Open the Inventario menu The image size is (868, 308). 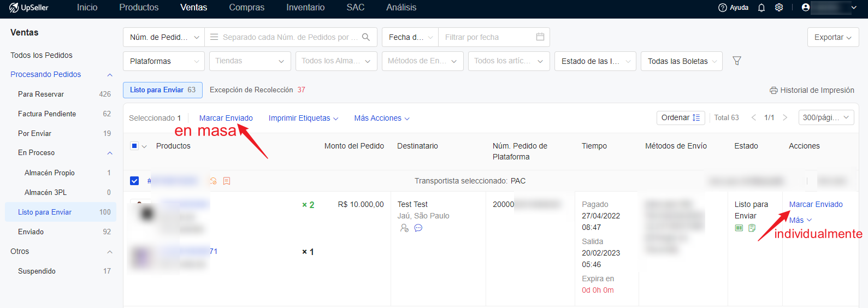click(x=305, y=8)
